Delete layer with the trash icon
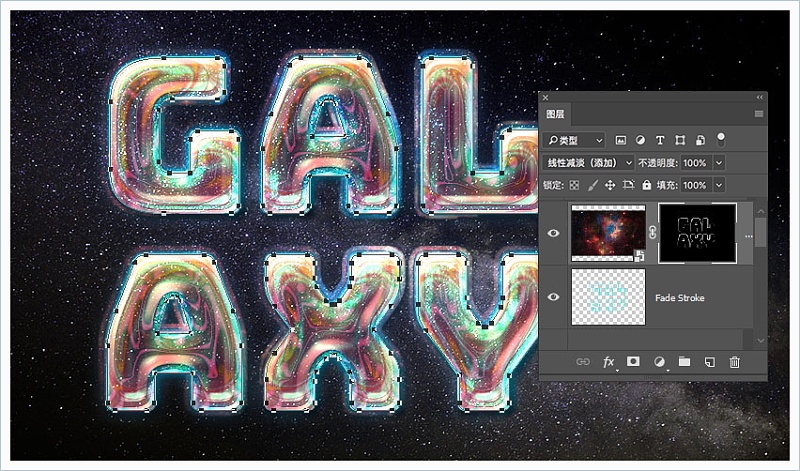The height and width of the screenshot is (471, 800). 735,361
